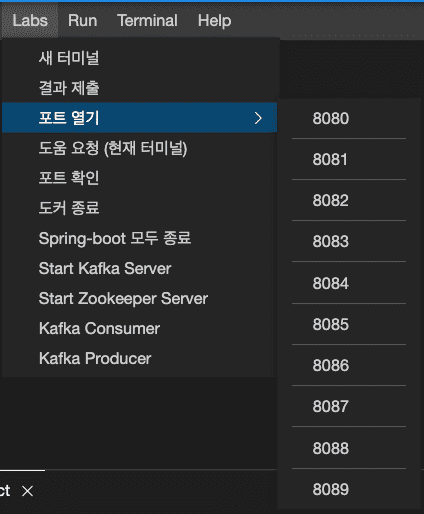Close the tab ending in 'ct'
Image resolution: width=424 pixels, height=514 pixels.
tap(27, 491)
